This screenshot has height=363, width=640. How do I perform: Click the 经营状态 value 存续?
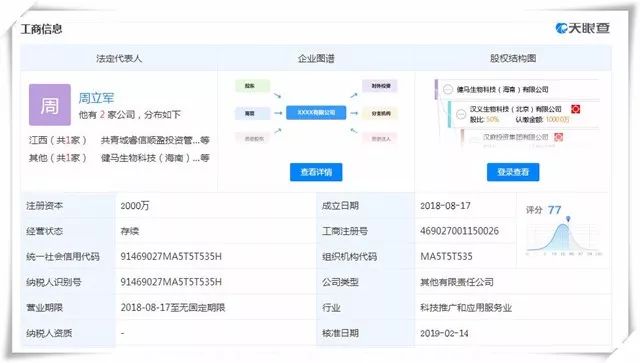(x=129, y=231)
